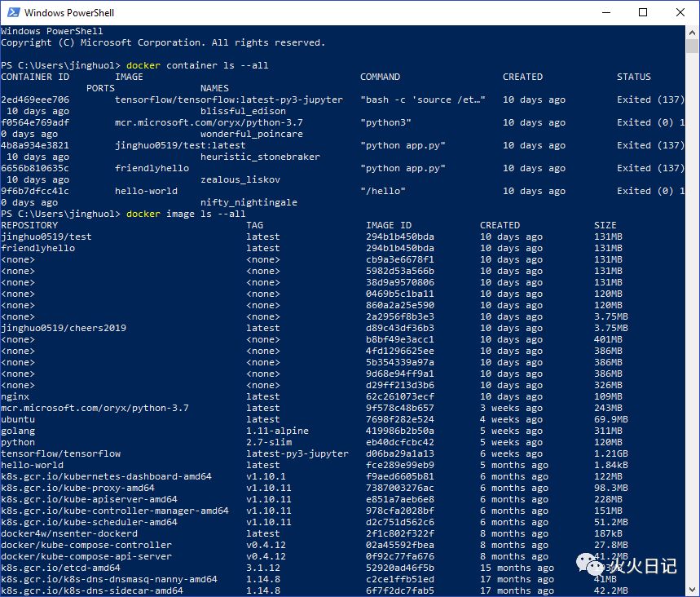Click repository k8s.gcr.io/kube-scheduler-amd64

coord(90,522)
